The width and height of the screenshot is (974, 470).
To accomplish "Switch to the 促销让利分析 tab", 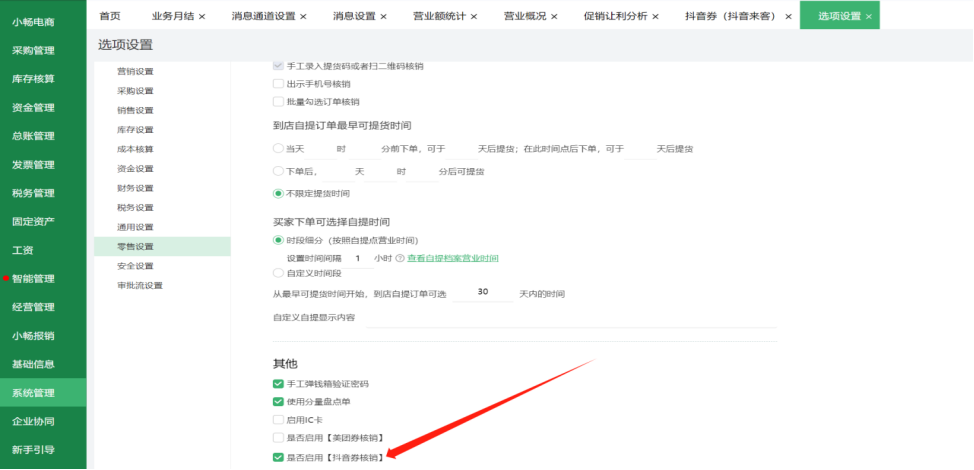I will (616, 16).
